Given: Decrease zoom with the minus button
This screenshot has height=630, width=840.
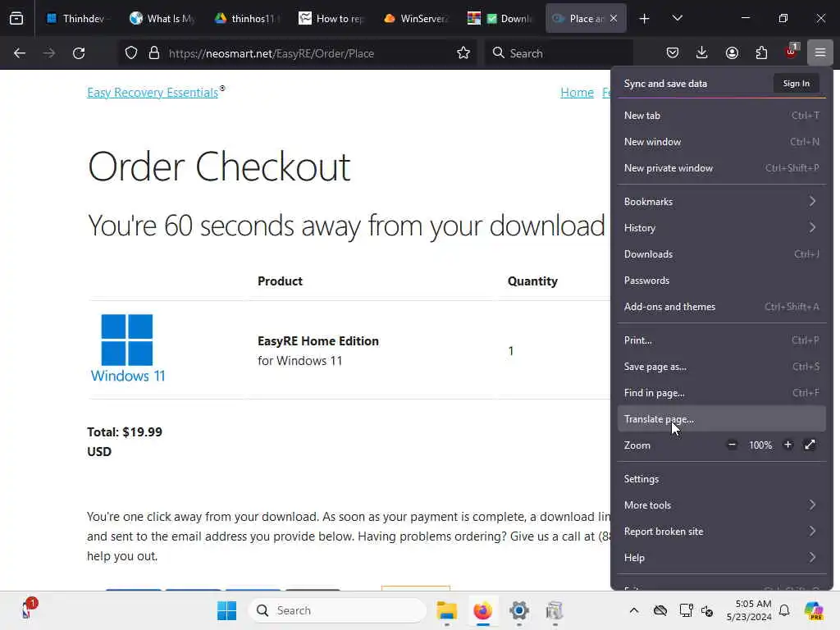Looking at the screenshot, I should coord(732,445).
